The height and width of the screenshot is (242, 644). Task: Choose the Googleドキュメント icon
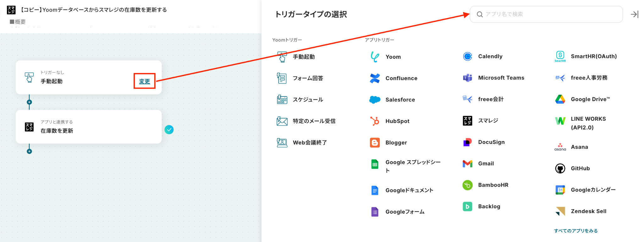(375, 190)
